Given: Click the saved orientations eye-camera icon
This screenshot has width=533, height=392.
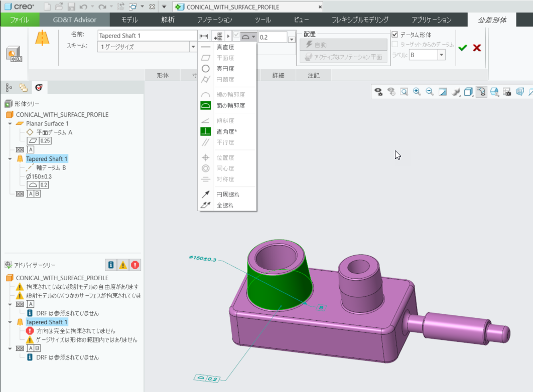Looking at the screenshot, I should pos(378,92).
